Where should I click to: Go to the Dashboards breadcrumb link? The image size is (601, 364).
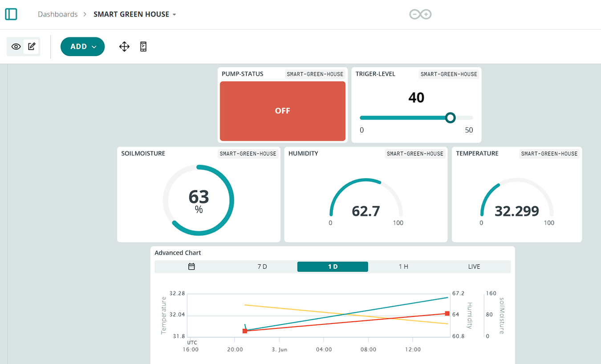58,14
